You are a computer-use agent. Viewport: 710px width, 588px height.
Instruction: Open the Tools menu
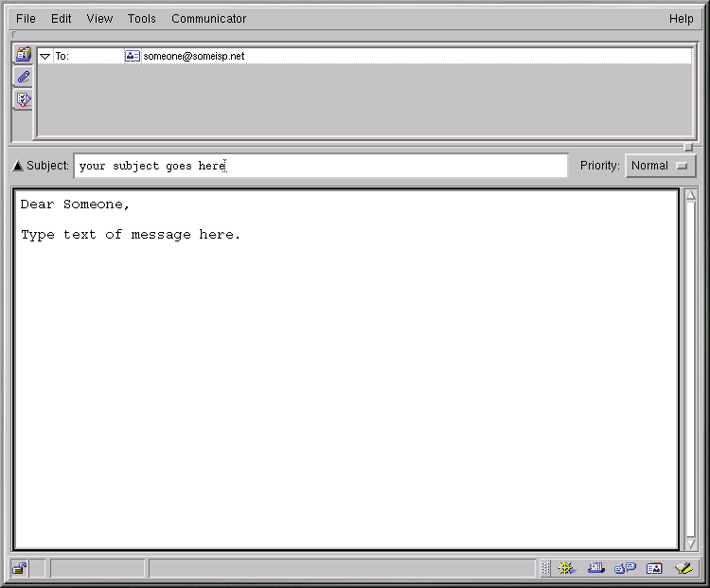pos(142,18)
